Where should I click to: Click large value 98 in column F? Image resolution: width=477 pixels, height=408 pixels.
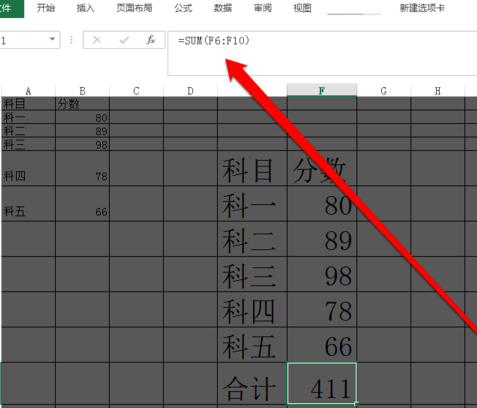322,274
